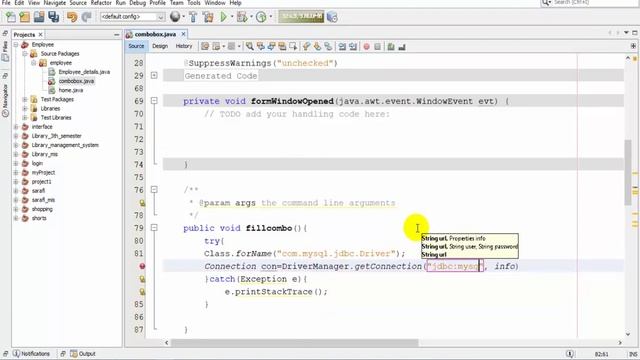The width and height of the screenshot is (640, 360).
Task: Expand Generated Code fold on line 29
Action: point(154,76)
